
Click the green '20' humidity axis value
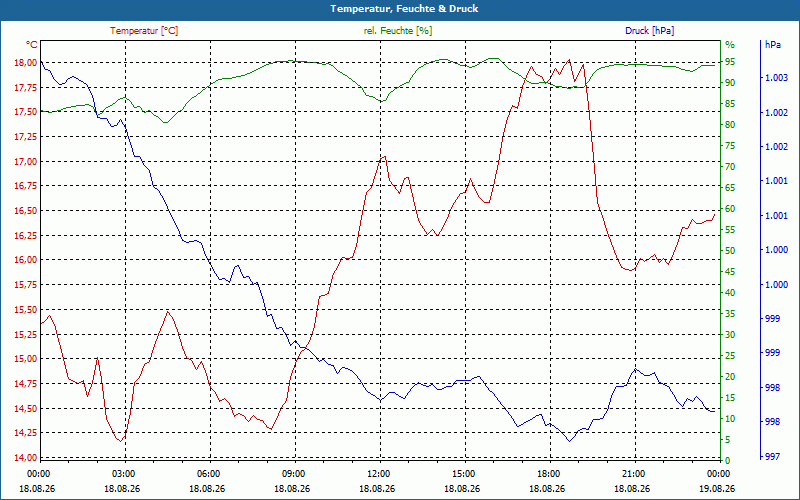coord(730,377)
